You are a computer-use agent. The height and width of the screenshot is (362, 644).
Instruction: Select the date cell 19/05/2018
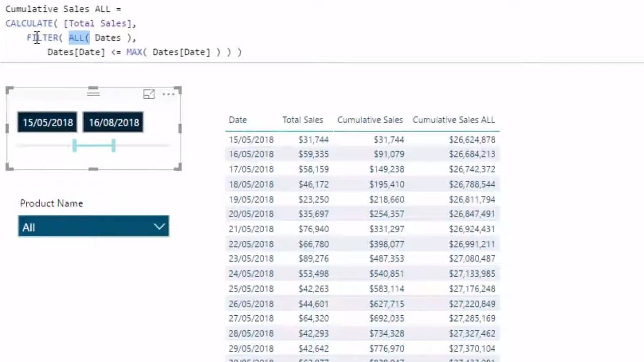251,200
